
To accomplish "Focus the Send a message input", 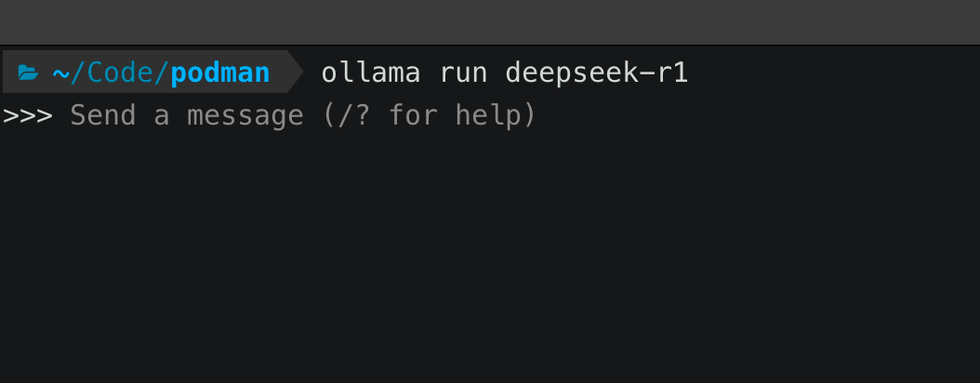I will coord(303,116).
